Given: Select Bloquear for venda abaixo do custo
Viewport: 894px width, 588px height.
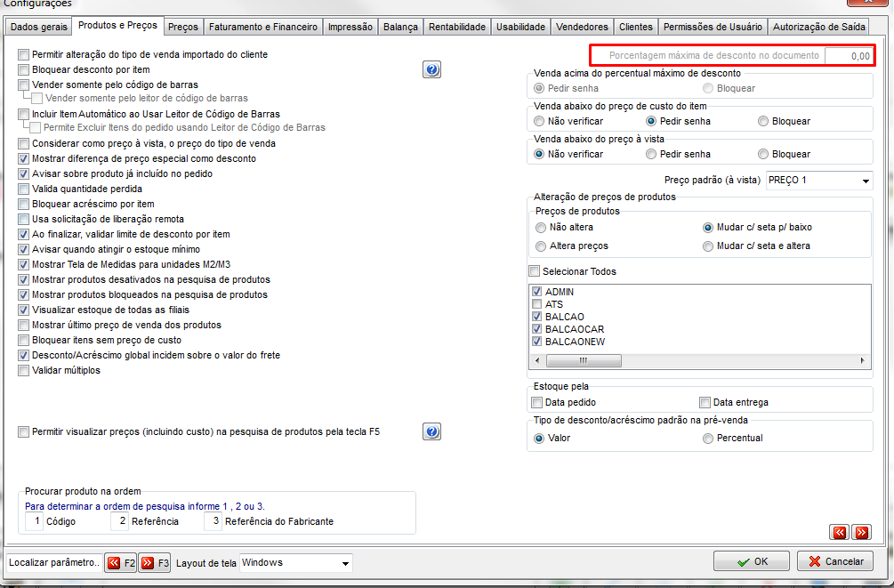Looking at the screenshot, I should click(763, 121).
